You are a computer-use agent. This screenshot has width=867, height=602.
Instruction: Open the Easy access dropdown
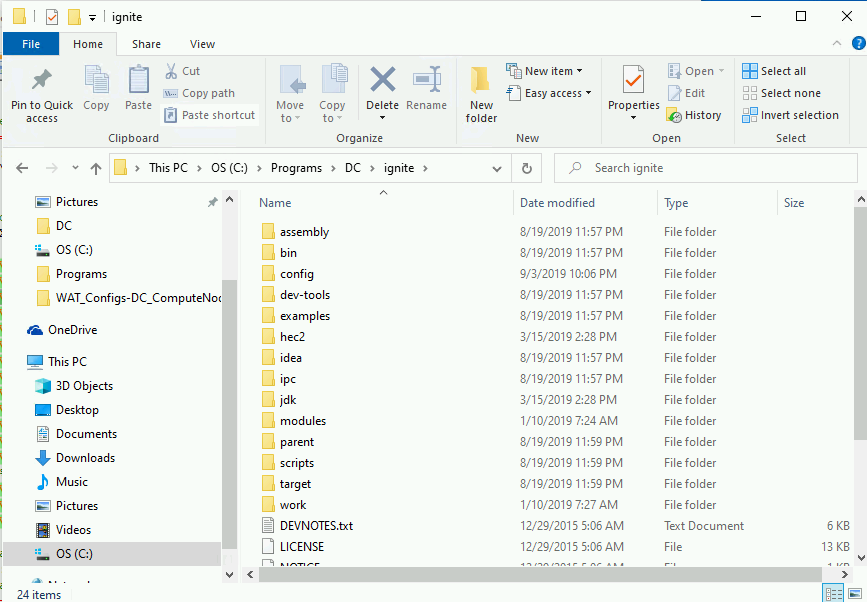pyautogui.click(x=548, y=93)
